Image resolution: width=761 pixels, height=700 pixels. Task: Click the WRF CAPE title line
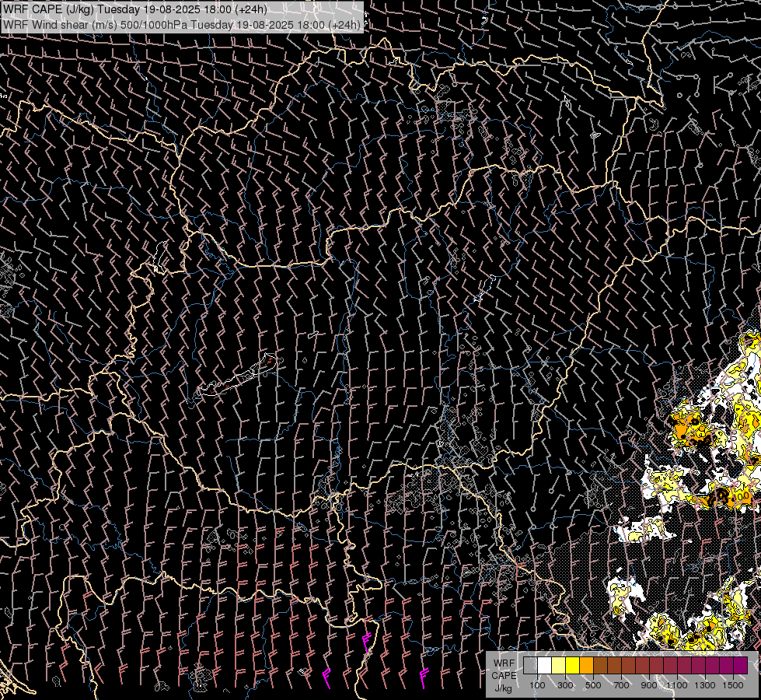[x=135, y=9]
